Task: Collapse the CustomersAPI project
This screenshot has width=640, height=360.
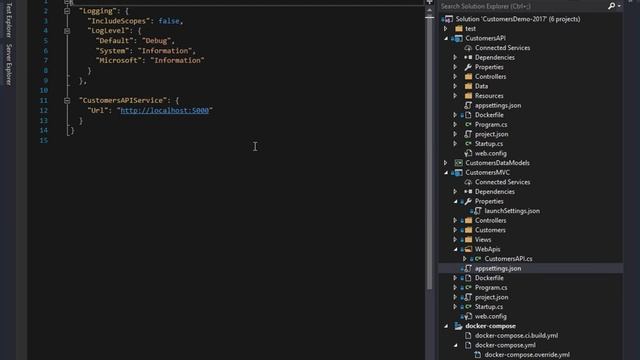Action: click(446, 38)
